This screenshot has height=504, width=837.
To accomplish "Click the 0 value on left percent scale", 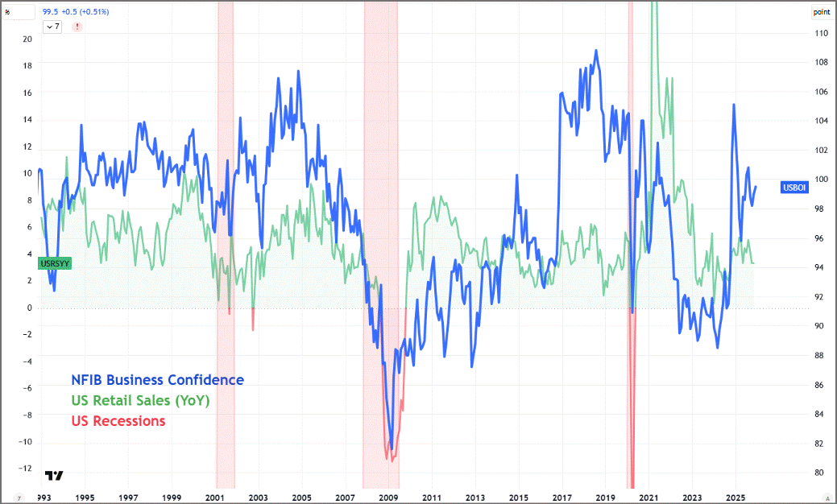I will [29, 308].
